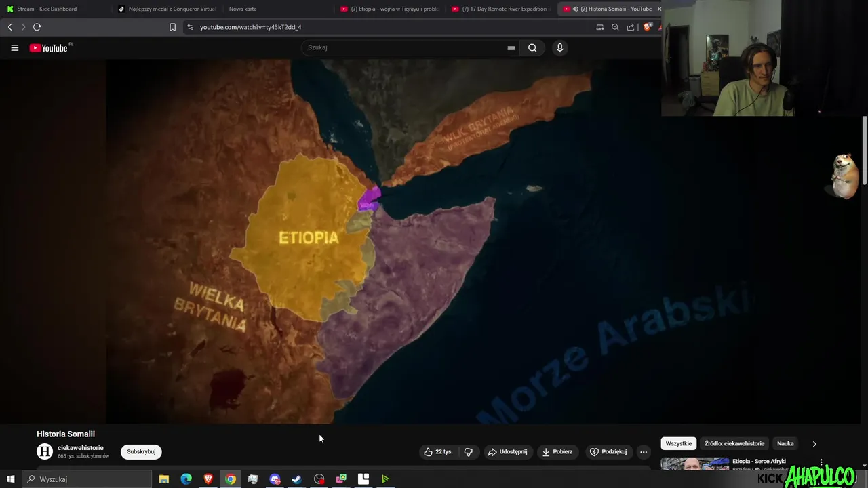Open options menu for Etiopia - Serce Afryki

point(821,462)
